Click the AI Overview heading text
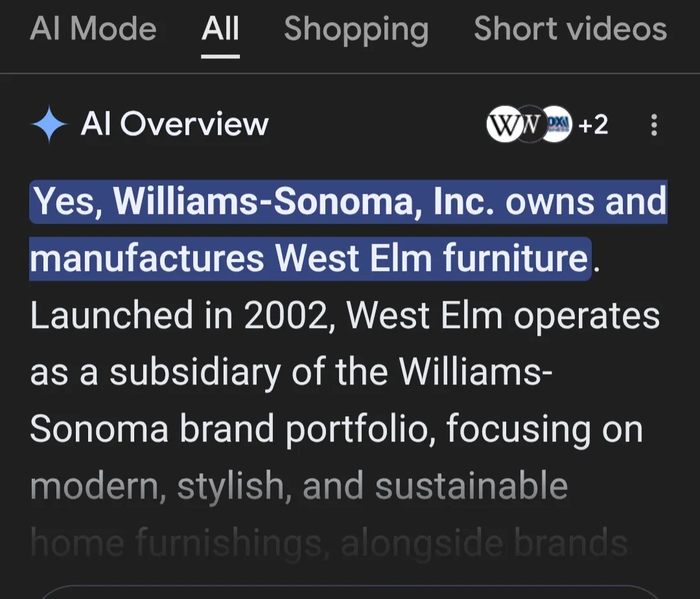The image size is (700, 599). pyautogui.click(x=174, y=124)
